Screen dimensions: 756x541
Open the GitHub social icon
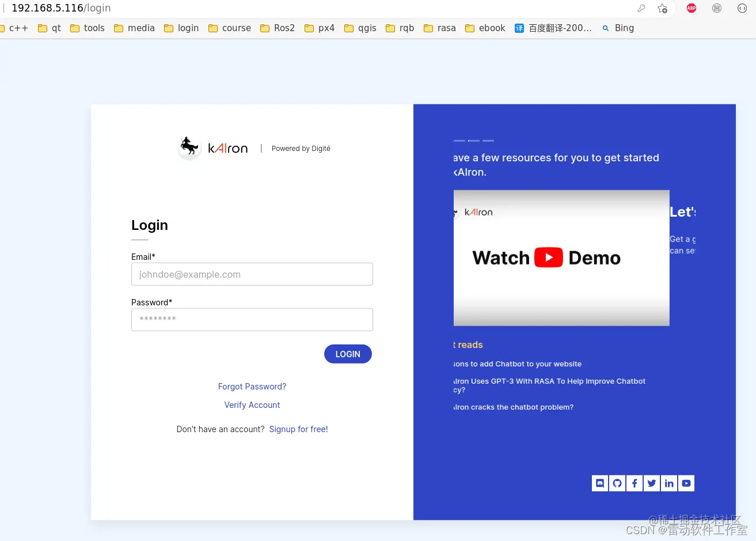[x=617, y=483]
